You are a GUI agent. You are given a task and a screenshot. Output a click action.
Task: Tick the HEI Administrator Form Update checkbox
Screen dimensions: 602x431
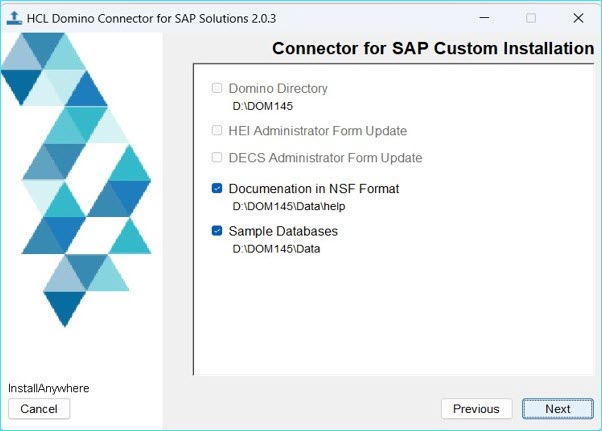coord(217,130)
